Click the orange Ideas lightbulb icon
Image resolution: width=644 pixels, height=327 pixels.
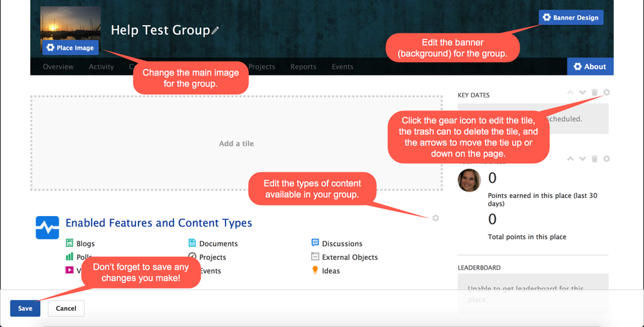(315, 270)
